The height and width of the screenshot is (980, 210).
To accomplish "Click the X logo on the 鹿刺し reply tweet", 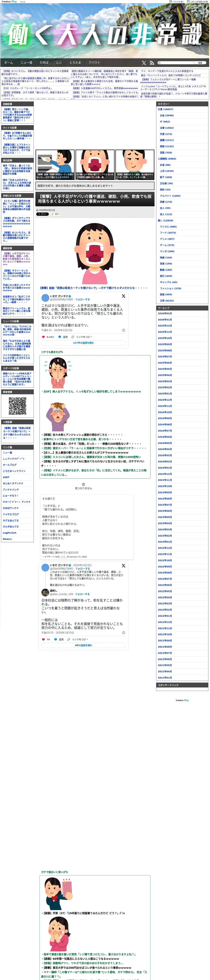I will pos(123,566).
